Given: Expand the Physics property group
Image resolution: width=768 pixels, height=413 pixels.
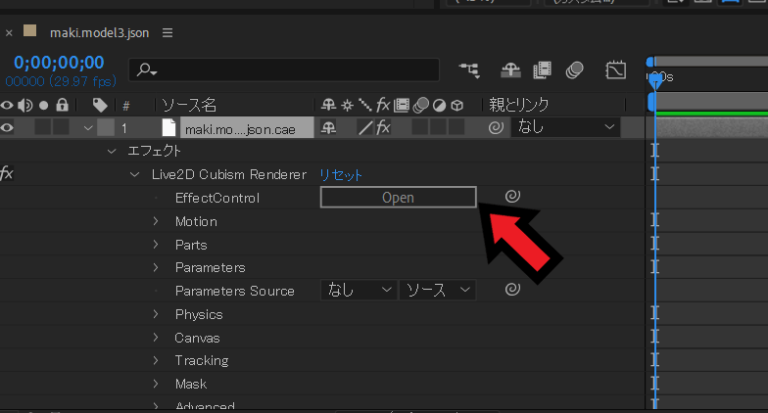Looking at the screenshot, I should click(156, 314).
